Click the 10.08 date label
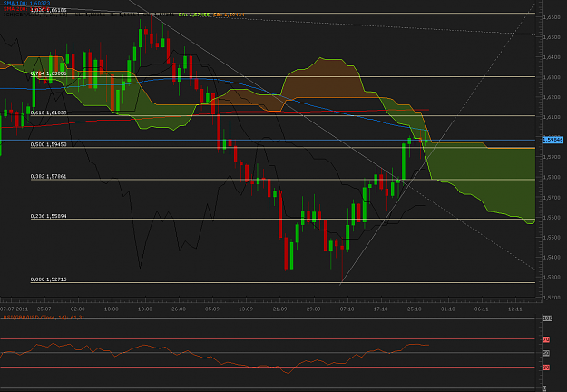567x392 pixels. (x=112, y=309)
